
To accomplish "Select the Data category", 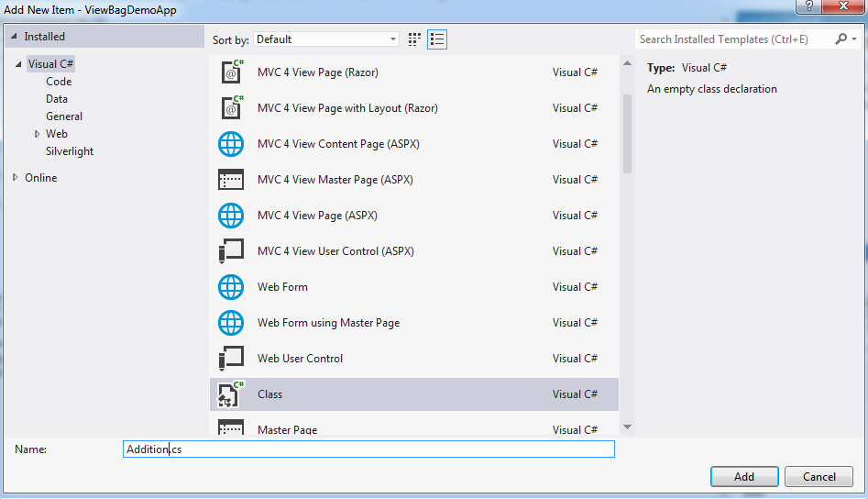I will click(57, 99).
